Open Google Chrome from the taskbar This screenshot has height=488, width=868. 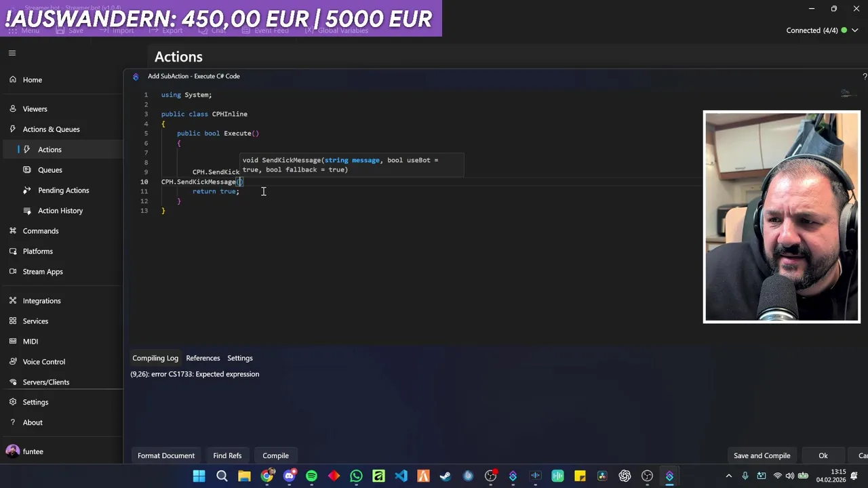[x=267, y=476]
